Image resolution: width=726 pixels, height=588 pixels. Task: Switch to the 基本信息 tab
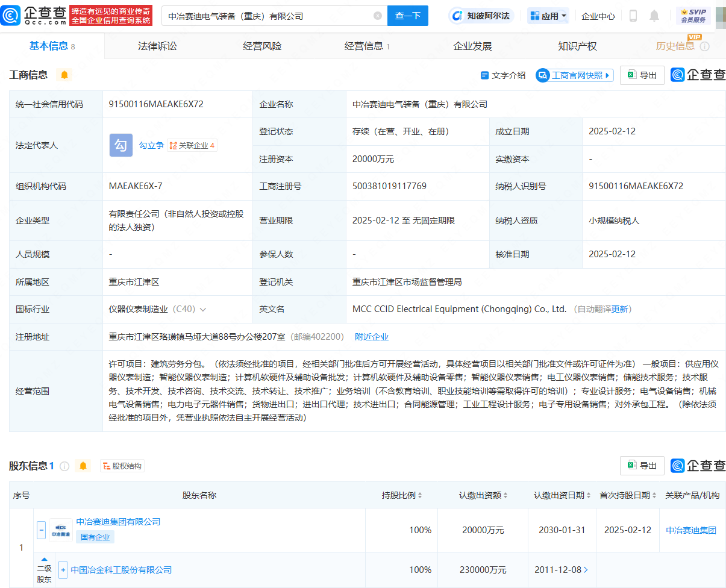tap(52, 46)
